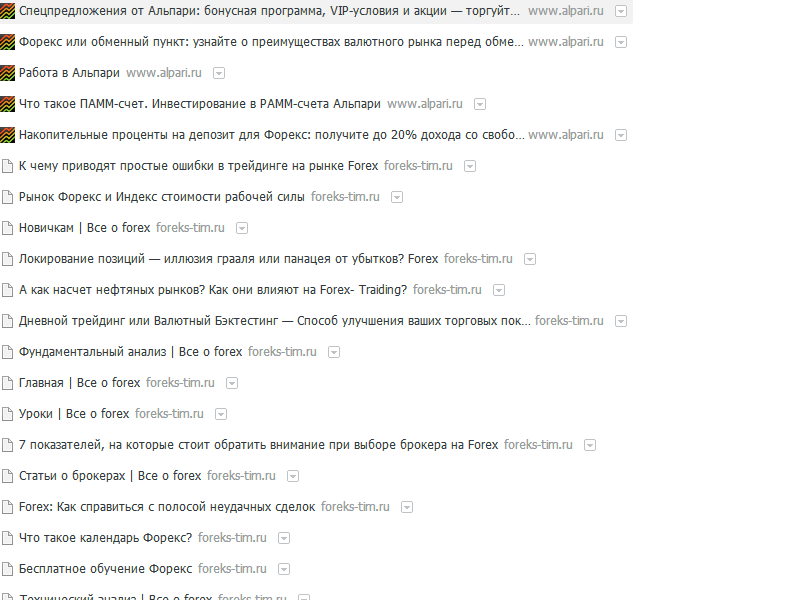Image resolution: width=800 pixels, height=600 pixels.
Task: Click page icon beside 'Главная | Все о forex'
Action: 7,383
